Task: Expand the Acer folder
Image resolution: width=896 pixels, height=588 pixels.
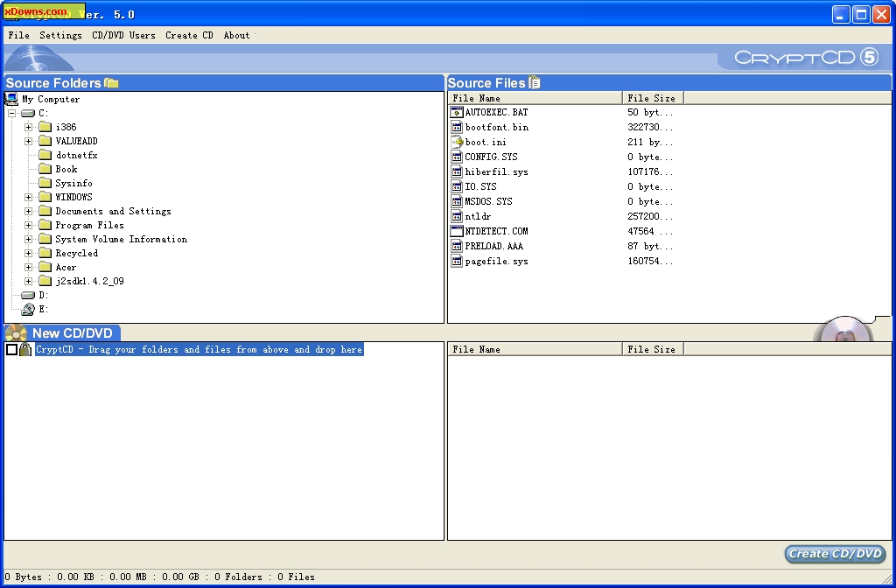Action: coord(28,268)
